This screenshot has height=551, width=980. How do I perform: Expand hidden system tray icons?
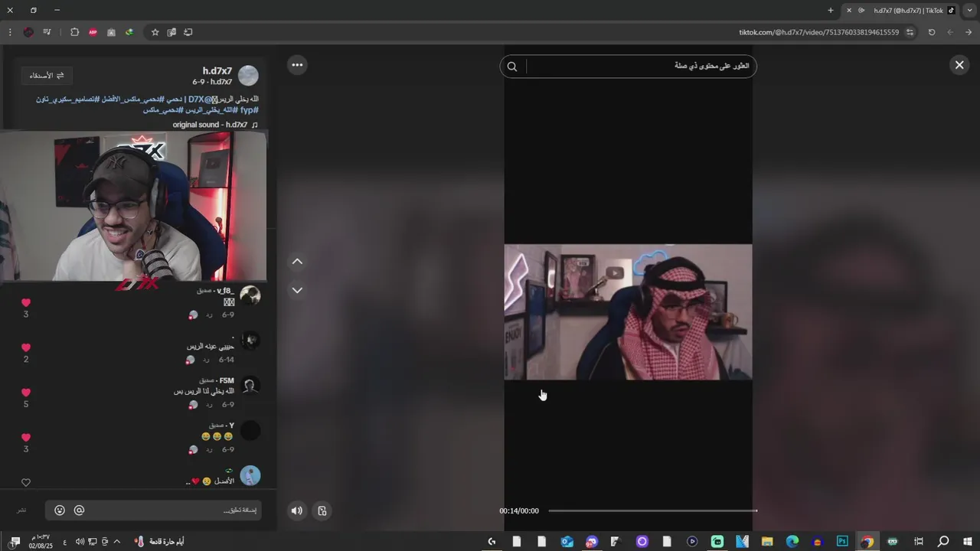(x=116, y=541)
